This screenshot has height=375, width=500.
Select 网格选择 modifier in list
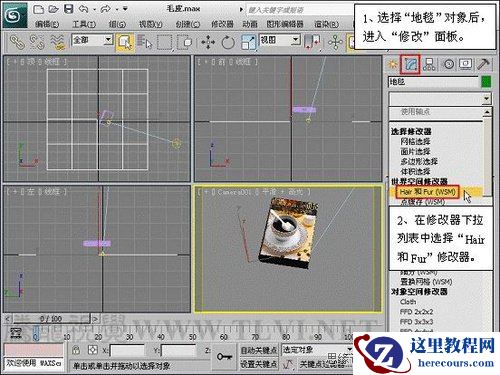415,142
